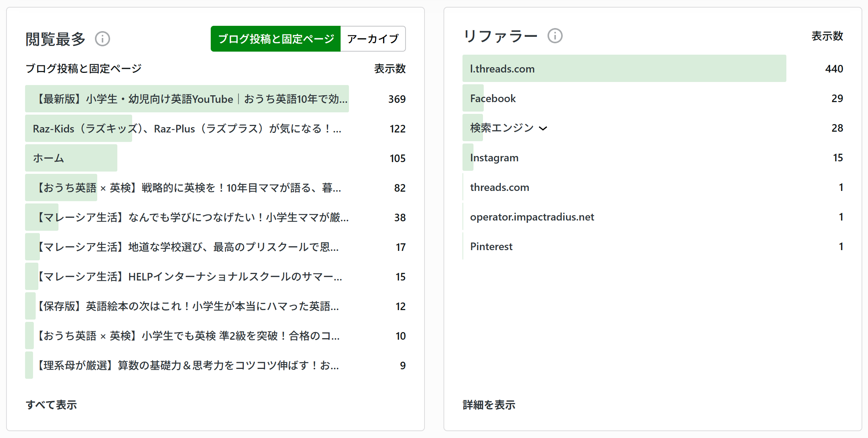Click info icon next to 閲覧最多

click(102, 39)
